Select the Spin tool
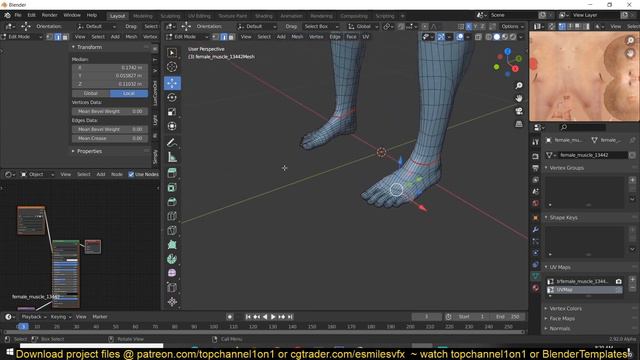The image size is (640, 360). 172,259
